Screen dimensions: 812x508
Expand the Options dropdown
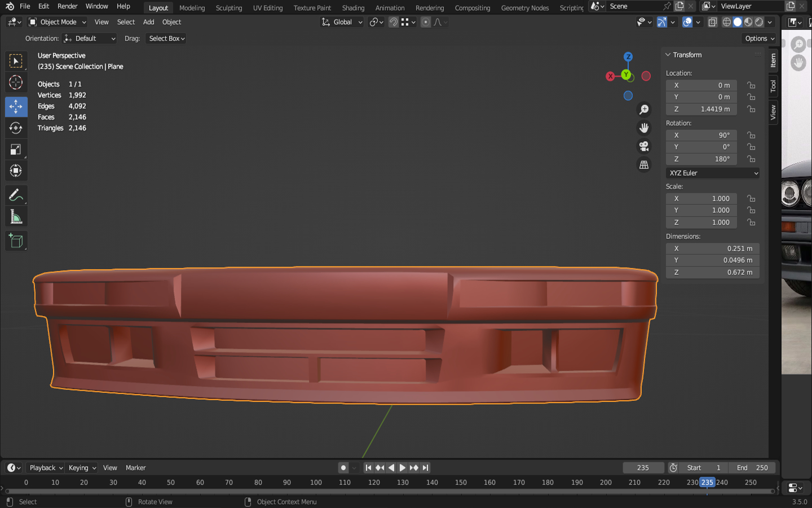pos(759,38)
